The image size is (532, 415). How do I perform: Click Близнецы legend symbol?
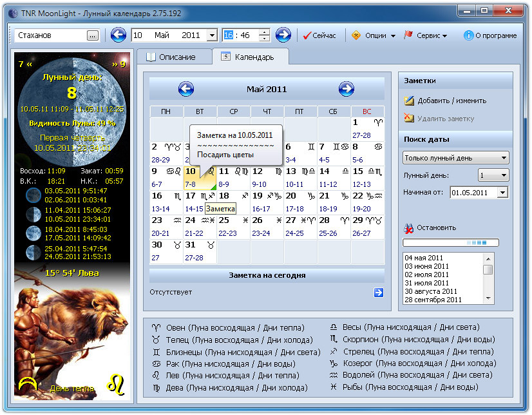tap(156, 352)
